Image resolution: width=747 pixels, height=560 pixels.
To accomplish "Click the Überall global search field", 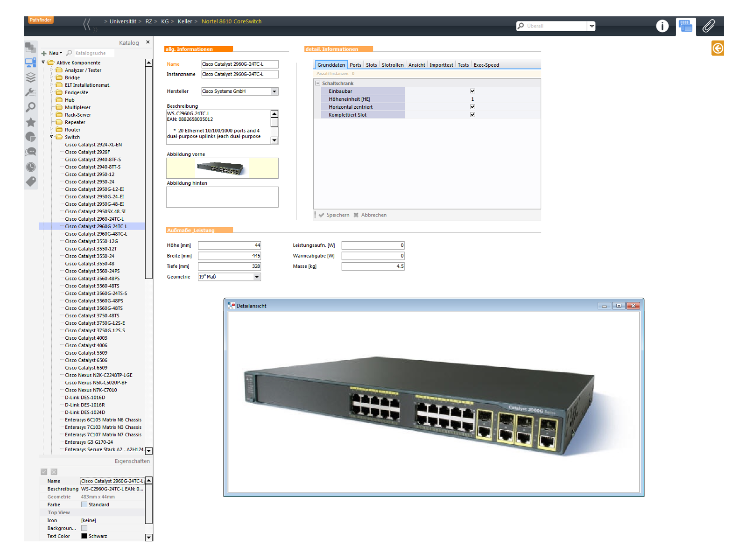I will [x=556, y=26].
